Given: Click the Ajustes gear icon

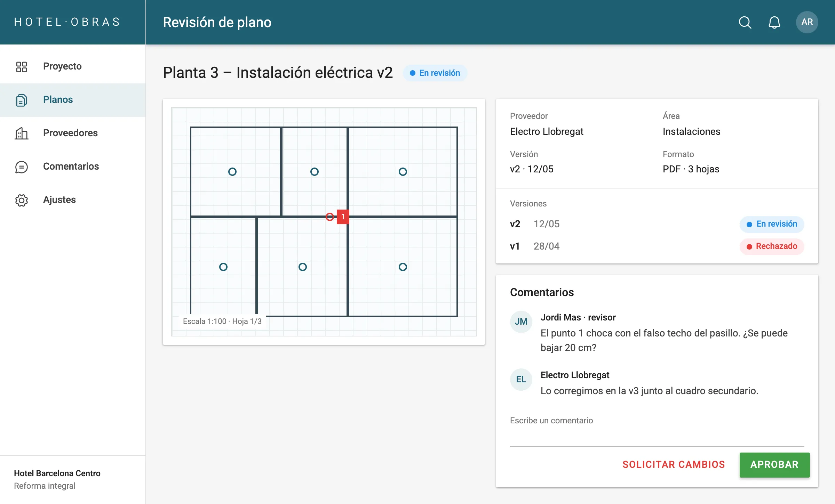Looking at the screenshot, I should 22,200.
